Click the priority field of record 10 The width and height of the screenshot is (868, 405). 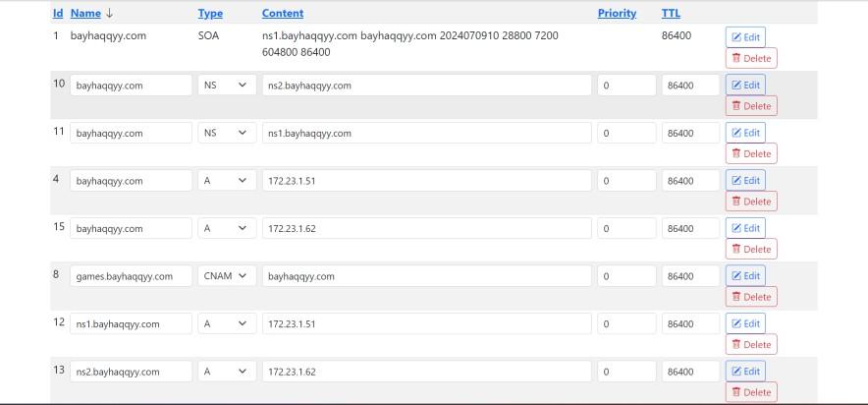tap(626, 86)
